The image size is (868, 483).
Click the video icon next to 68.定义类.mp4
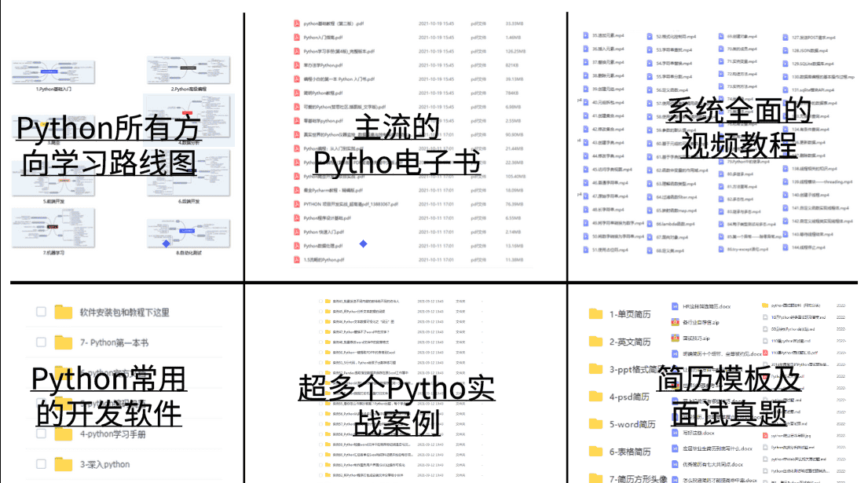[649, 251]
